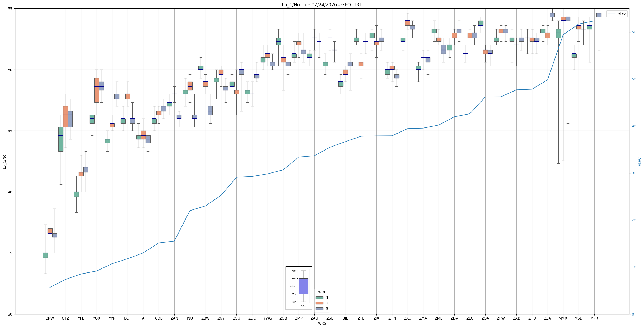Screen dimensions: 644x328
Task: Click the 55 tick on left axis
Action: (x=10, y=9)
